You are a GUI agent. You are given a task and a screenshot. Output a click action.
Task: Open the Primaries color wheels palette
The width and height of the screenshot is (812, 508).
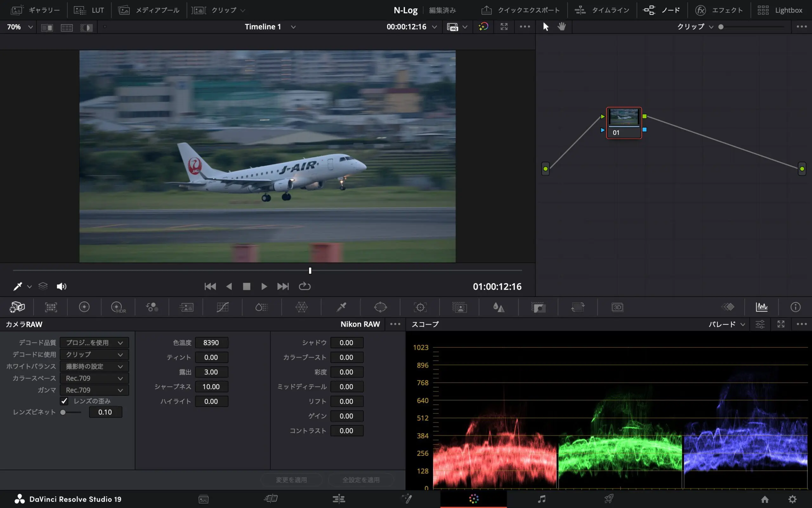click(x=84, y=307)
